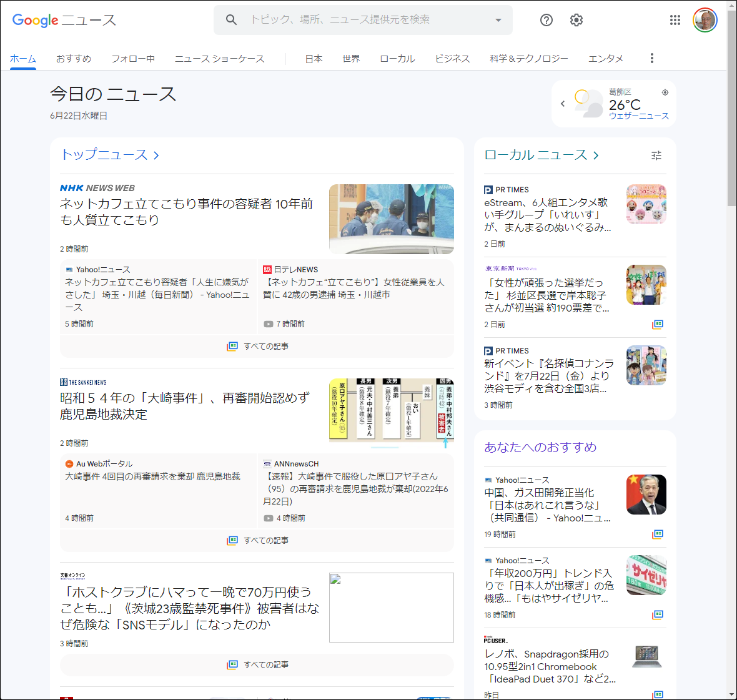This screenshot has height=700, width=737.
Task: Click the weather card previous arrow
Action: 563,104
